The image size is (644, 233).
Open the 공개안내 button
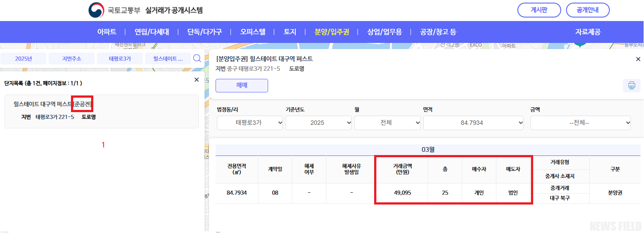click(x=587, y=10)
